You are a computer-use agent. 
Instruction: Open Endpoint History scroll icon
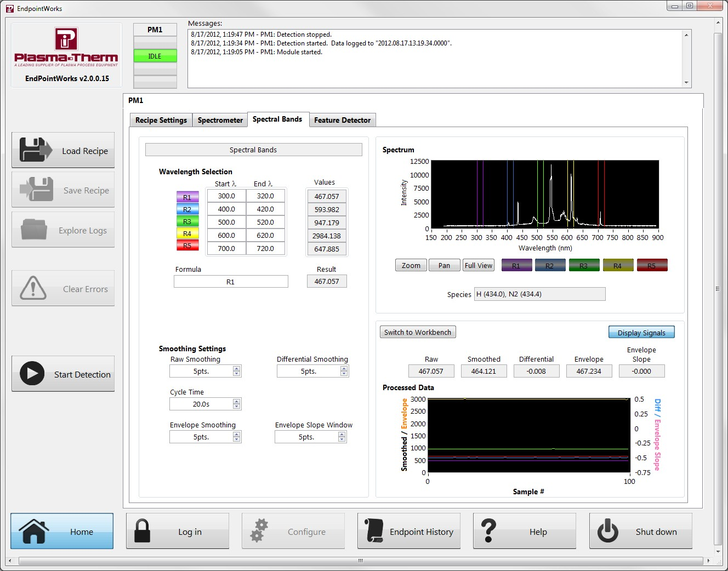pos(374,531)
